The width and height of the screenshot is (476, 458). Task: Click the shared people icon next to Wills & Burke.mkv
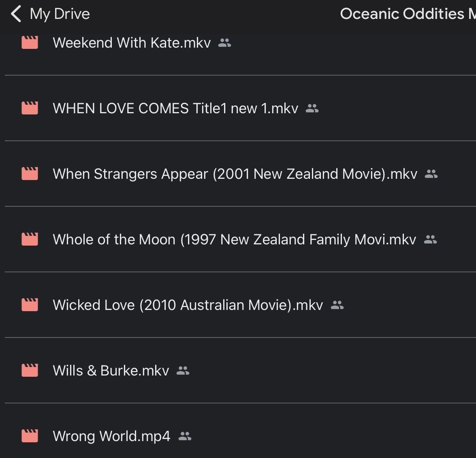pos(183,370)
